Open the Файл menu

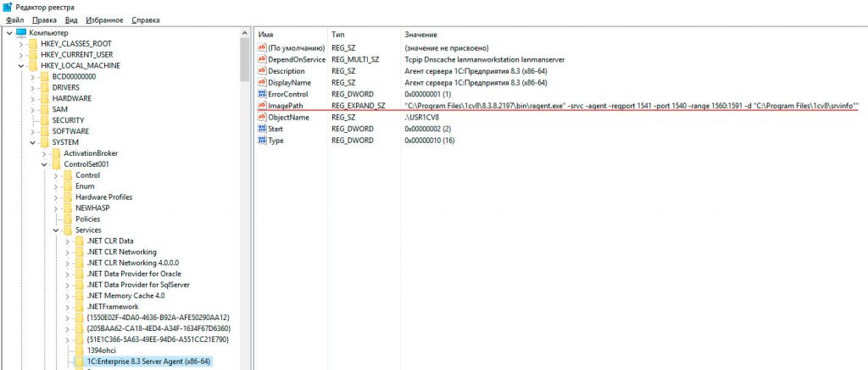15,20
